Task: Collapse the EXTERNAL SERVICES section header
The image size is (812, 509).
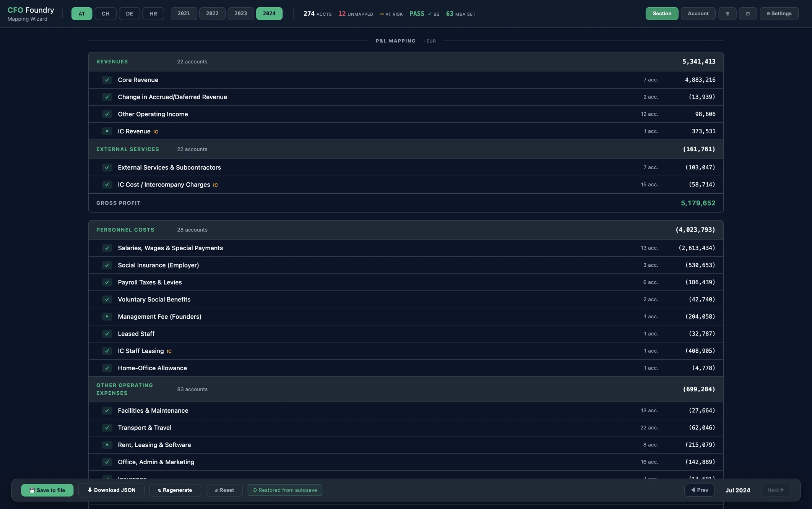Action: coord(406,149)
